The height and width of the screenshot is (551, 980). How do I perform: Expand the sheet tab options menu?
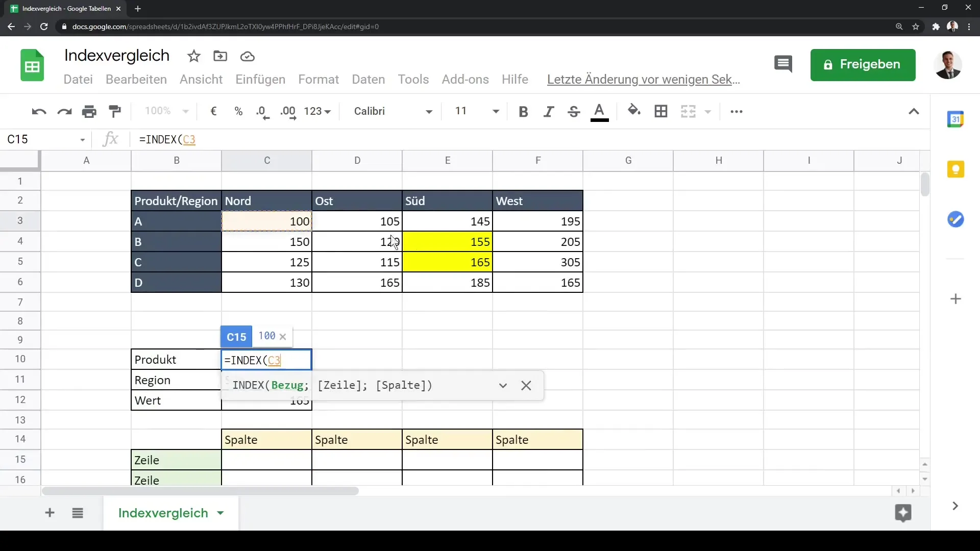[221, 513]
